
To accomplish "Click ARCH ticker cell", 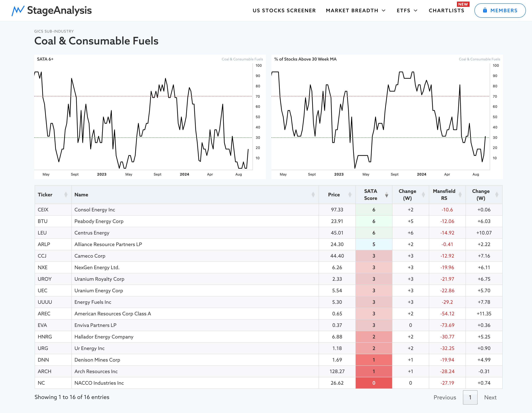I will pyautogui.click(x=53, y=371).
